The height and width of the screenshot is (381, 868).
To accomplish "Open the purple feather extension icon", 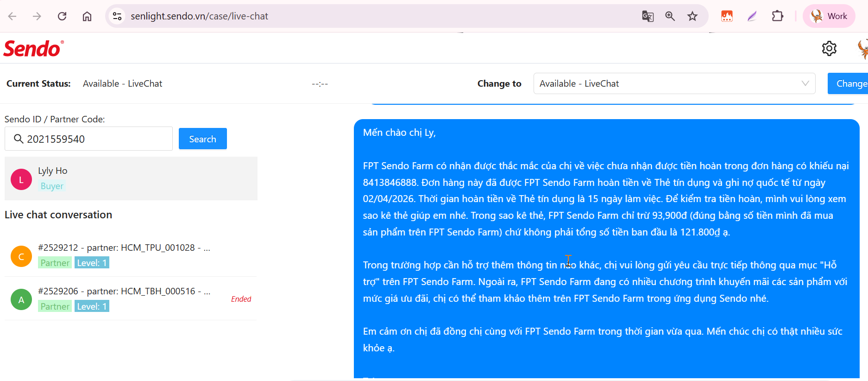I will 752,16.
